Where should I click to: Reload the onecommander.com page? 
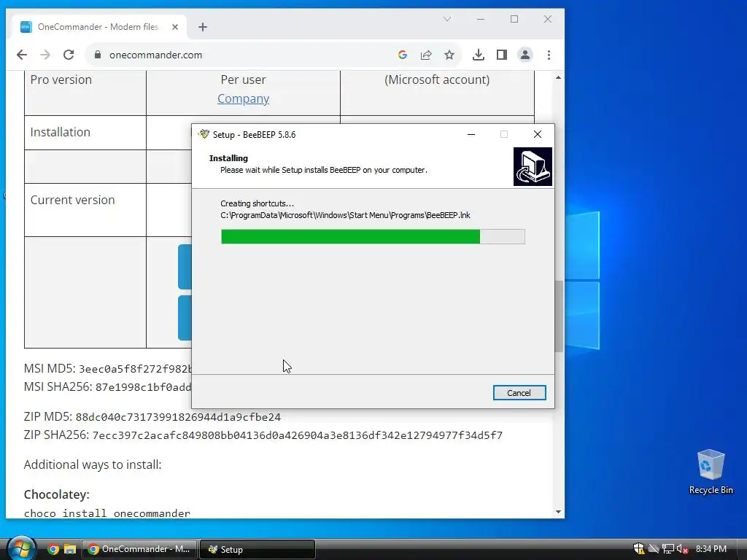[x=69, y=55]
